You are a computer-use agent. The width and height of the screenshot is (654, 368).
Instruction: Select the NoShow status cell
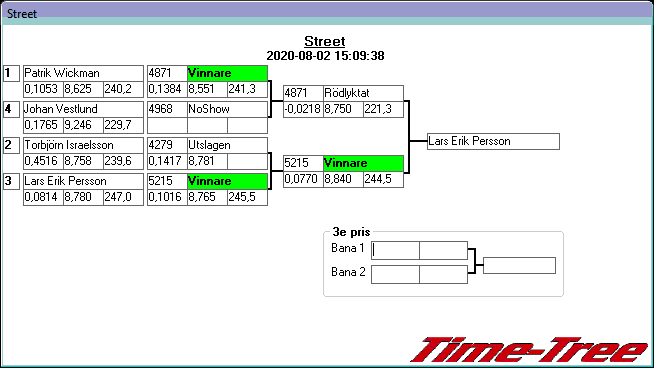[227, 109]
